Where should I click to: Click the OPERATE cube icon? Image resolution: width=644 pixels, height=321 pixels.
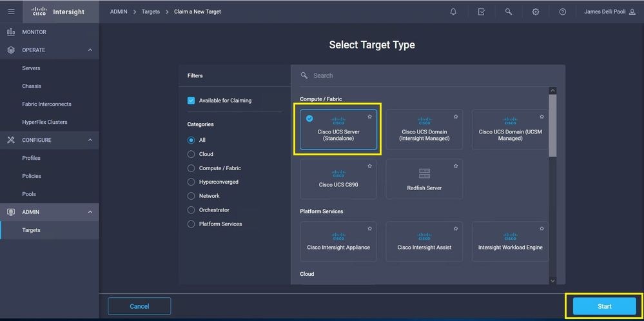pos(11,50)
